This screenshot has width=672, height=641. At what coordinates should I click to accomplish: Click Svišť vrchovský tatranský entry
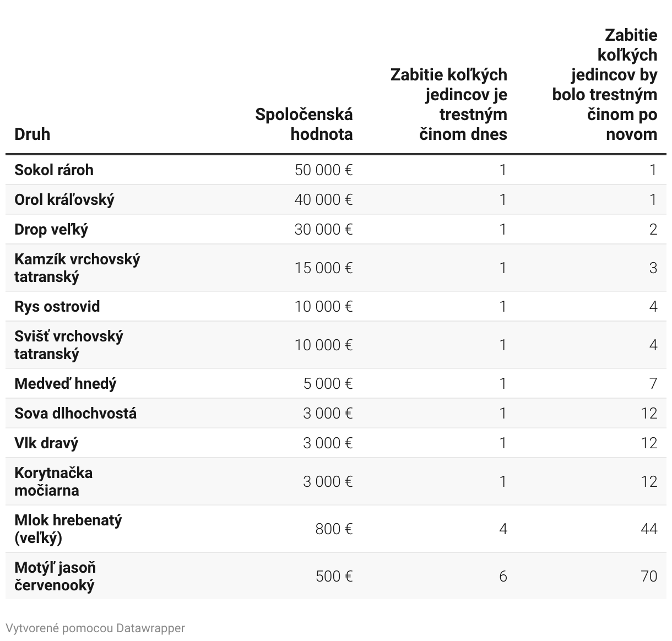coord(69,345)
